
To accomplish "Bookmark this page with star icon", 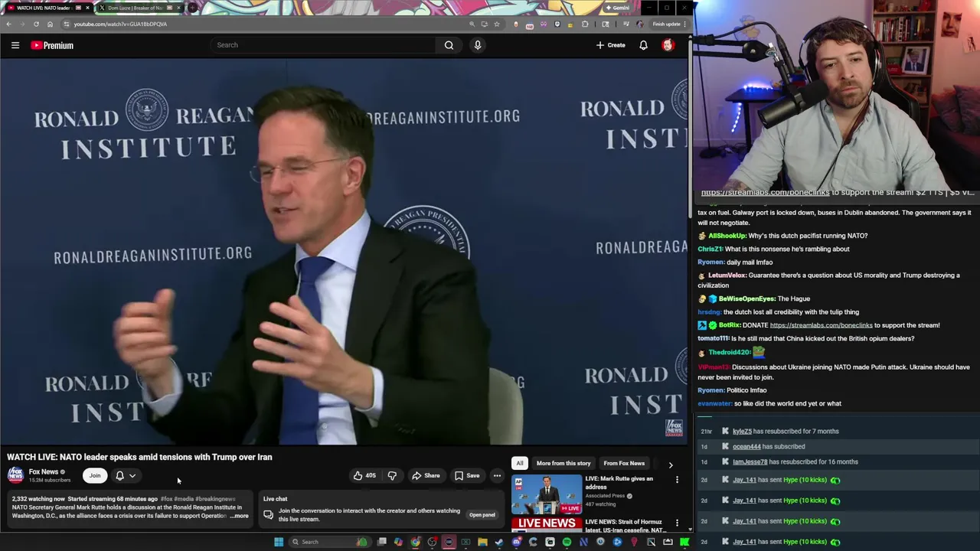I will (497, 24).
